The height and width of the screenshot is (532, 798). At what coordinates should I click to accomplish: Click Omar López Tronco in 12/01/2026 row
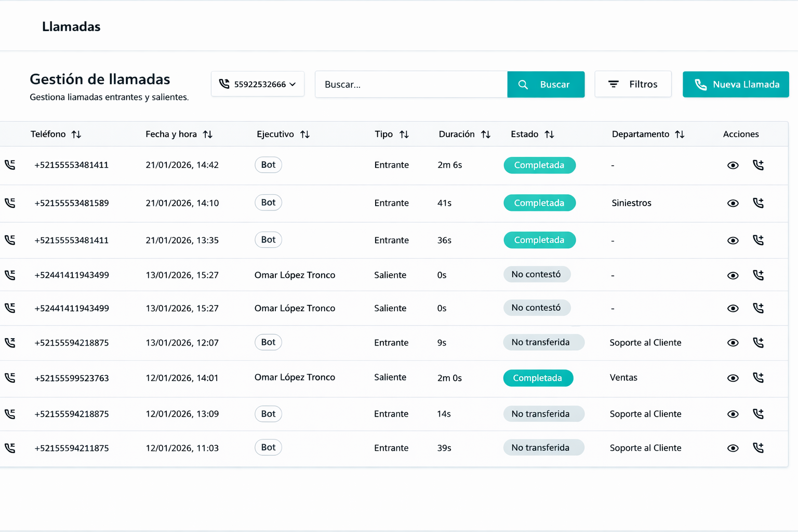click(x=295, y=377)
